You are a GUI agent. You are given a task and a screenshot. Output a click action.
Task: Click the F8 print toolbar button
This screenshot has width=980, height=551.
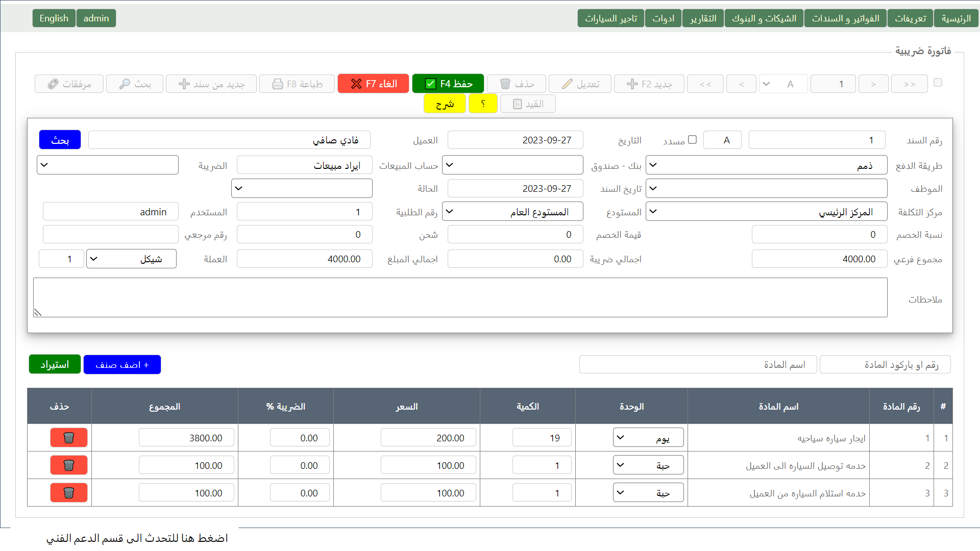coord(297,84)
